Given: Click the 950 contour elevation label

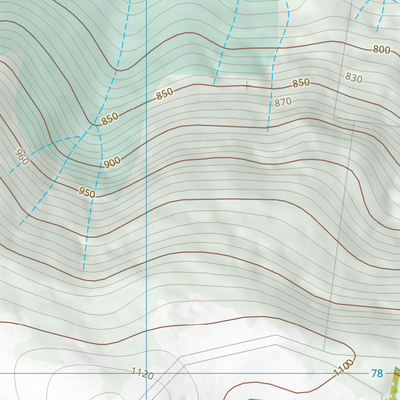Looking at the screenshot, I should [x=87, y=192].
